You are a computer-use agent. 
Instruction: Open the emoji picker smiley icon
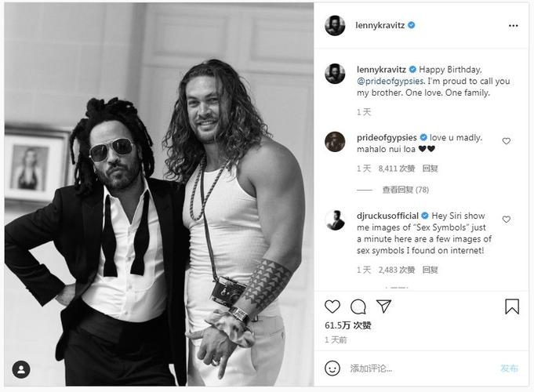pyautogui.click(x=332, y=368)
